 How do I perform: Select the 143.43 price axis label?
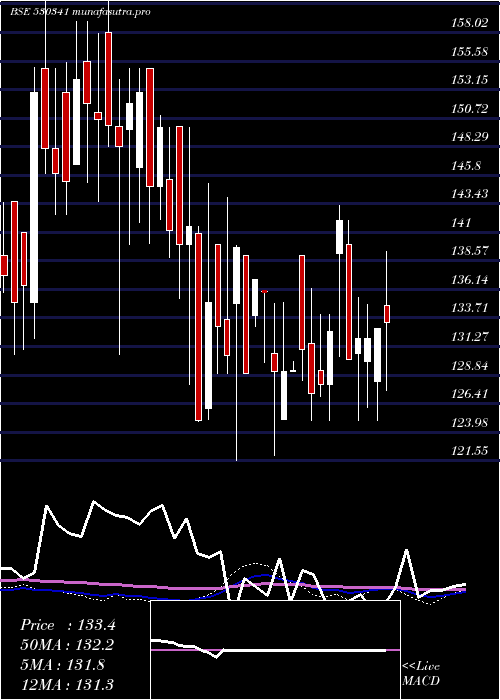(470, 194)
